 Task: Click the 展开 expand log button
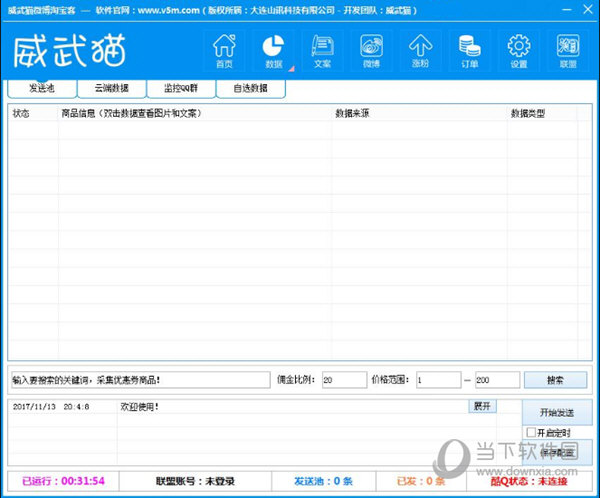[482, 406]
